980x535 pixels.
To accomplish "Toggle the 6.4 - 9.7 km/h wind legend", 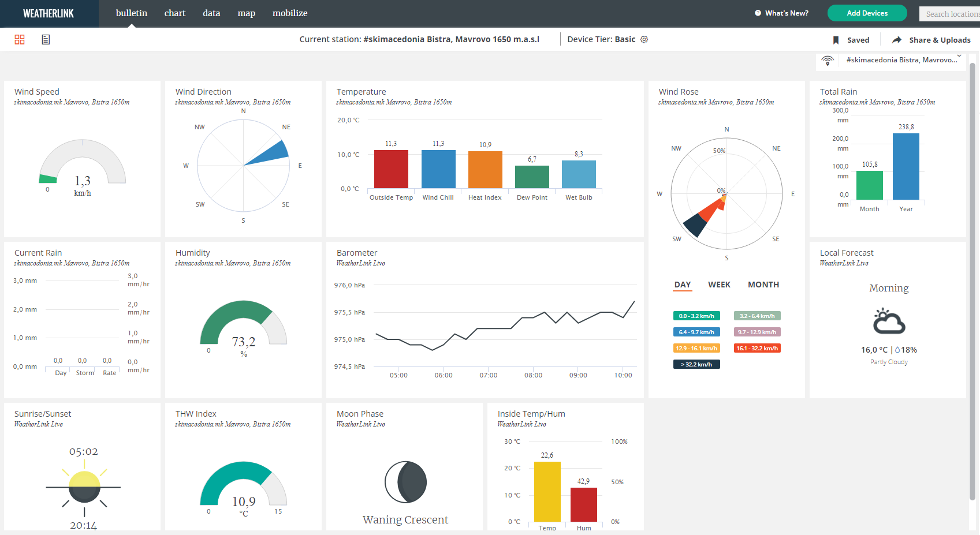I will (696, 332).
